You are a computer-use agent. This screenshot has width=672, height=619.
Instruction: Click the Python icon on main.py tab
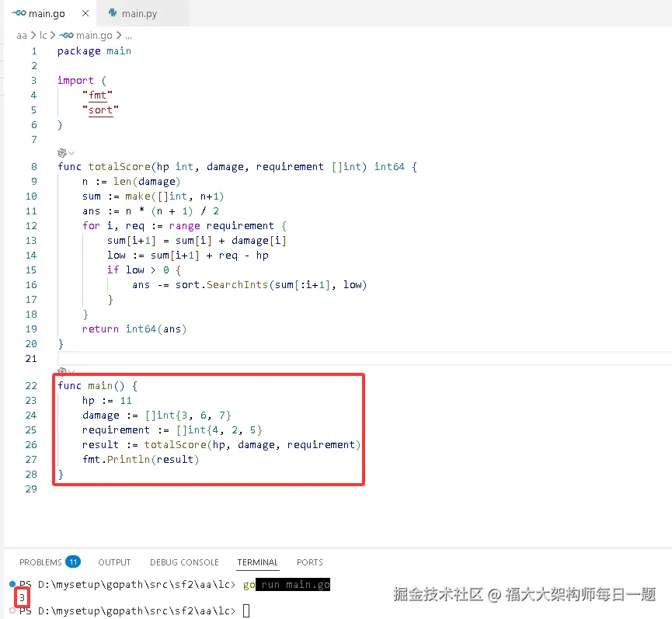[x=113, y=13]
